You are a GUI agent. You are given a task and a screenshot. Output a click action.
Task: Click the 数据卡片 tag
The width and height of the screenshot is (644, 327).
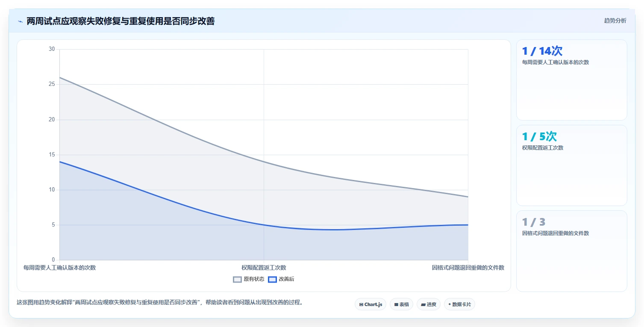tap(459, 304)
